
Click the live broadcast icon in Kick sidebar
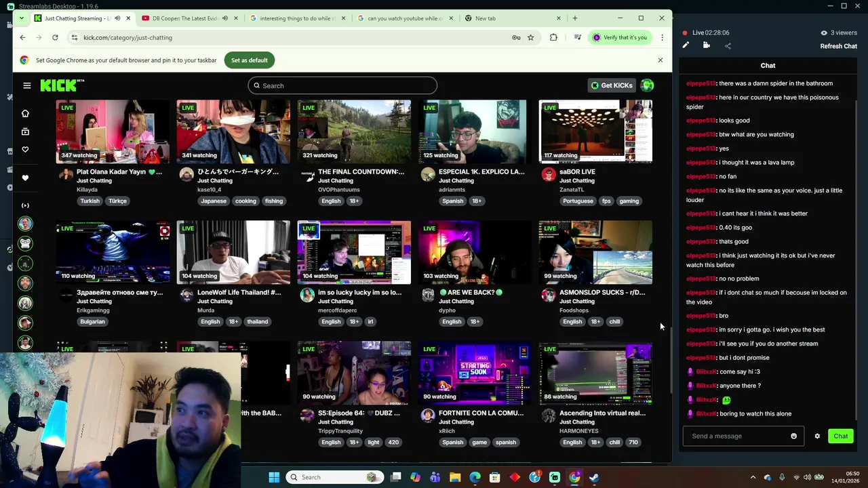coord(25,205)
